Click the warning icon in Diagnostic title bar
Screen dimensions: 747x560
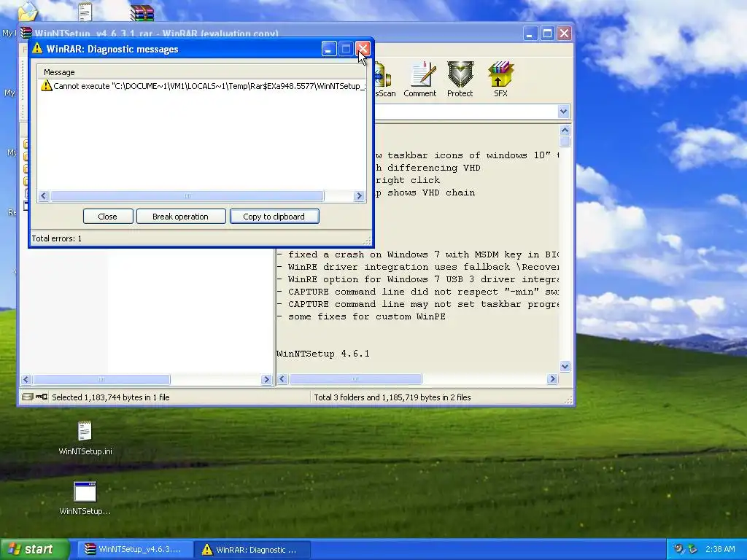pyautogui.click(x=37, y=49)
